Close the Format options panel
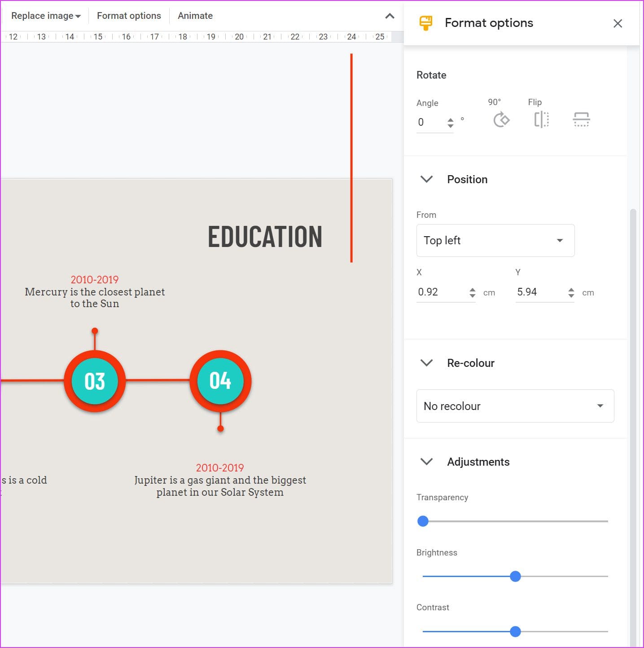 (618, 23)
